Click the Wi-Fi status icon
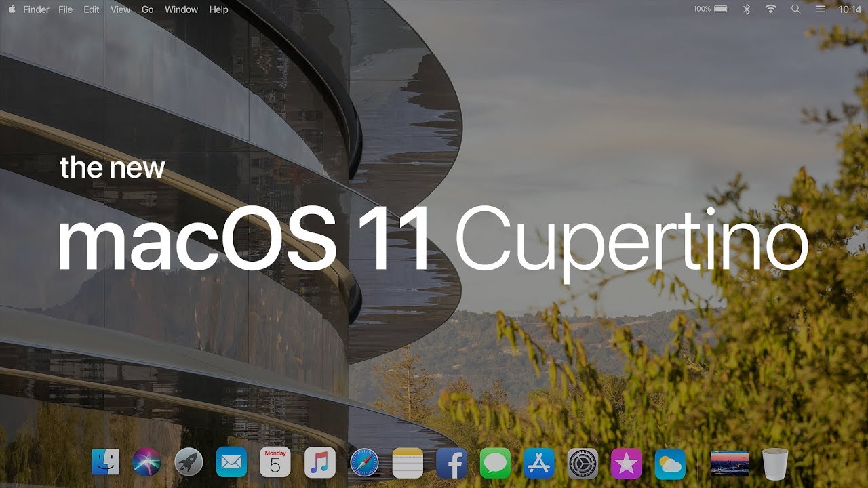 (x=770, y=9)
